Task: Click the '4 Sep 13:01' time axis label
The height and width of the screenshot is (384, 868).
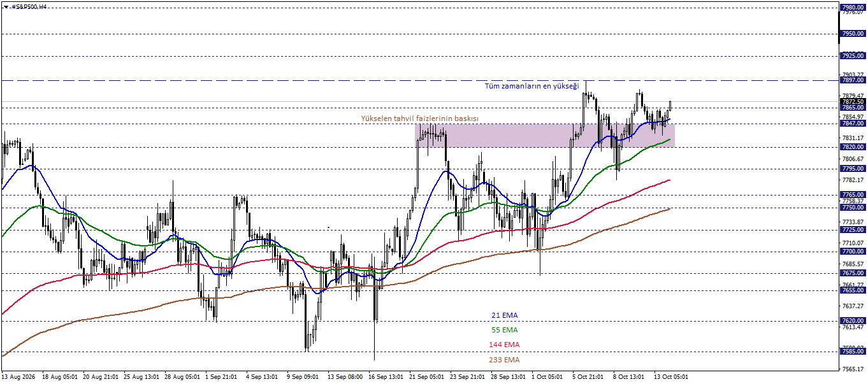Action: pos(261,377)
